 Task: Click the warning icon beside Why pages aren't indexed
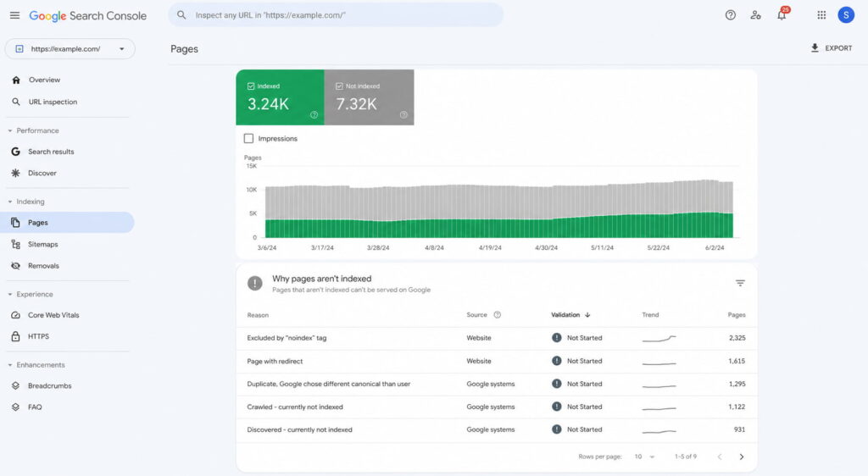[254, 283]
